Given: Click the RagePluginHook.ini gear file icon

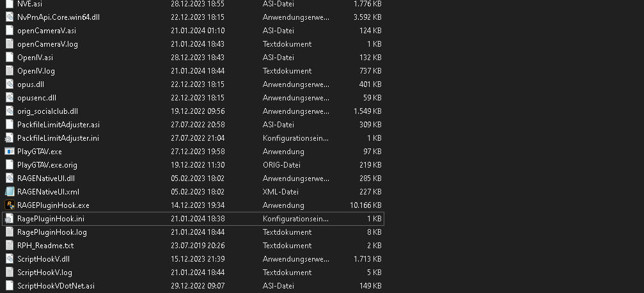Looking at the screenshot, I should point(10,219).
